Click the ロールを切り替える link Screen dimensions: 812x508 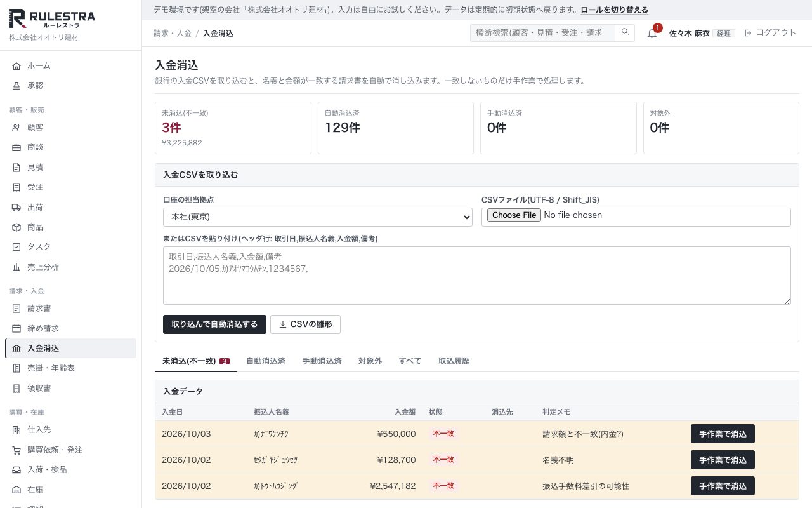tap(615, 10)
